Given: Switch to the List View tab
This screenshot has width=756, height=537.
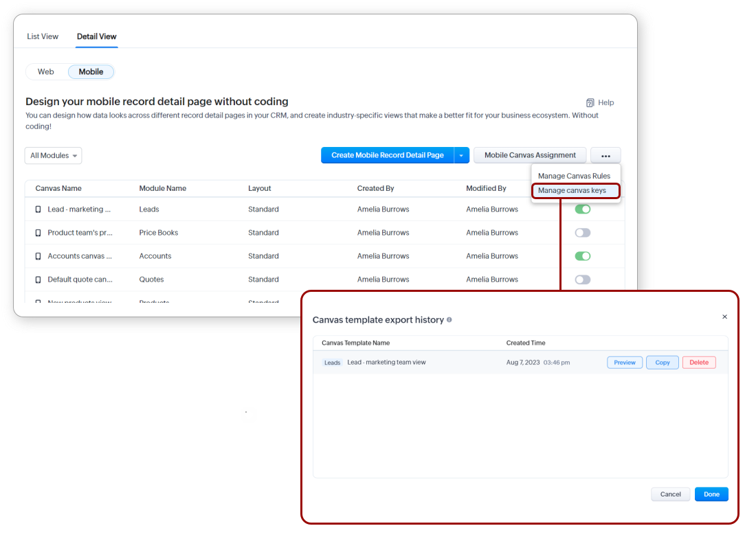Looking at the screenshot, I should tap(43, 36).
